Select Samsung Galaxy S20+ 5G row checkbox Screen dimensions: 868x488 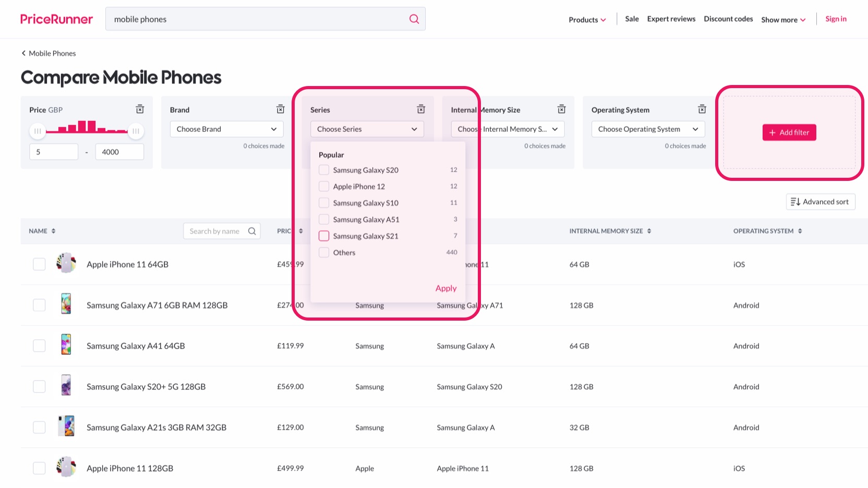39,386
